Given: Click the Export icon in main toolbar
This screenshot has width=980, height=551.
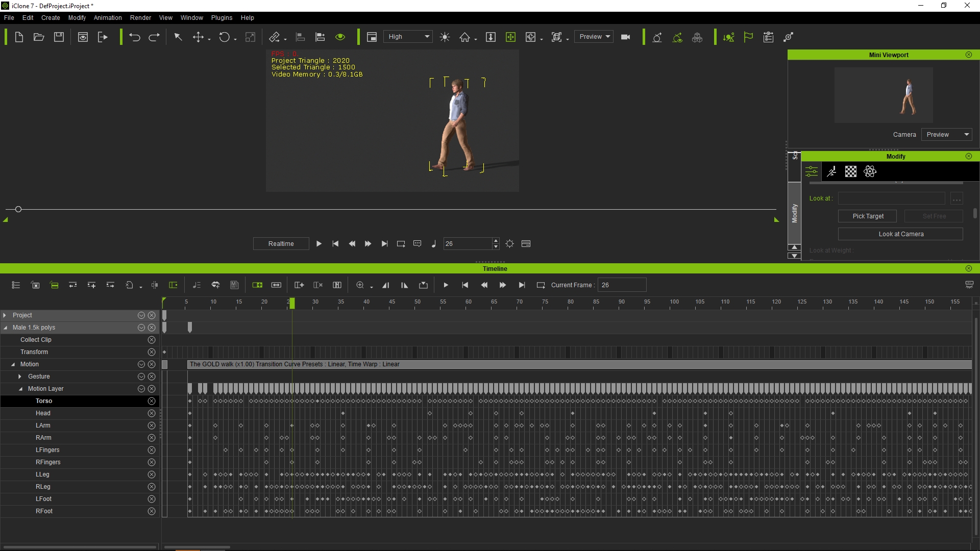Looking at the screenshot, I should [x=103, y=37].
